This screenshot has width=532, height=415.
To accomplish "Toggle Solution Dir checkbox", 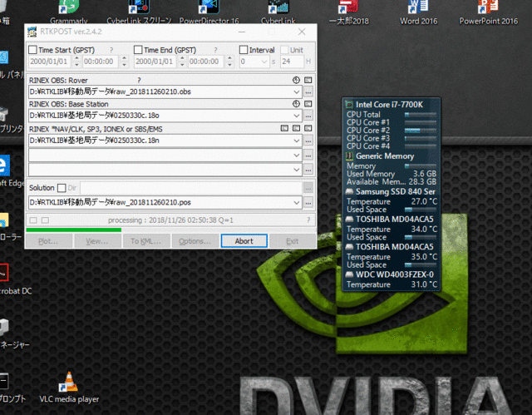I will pyautogui.click(x=62, y=188).
